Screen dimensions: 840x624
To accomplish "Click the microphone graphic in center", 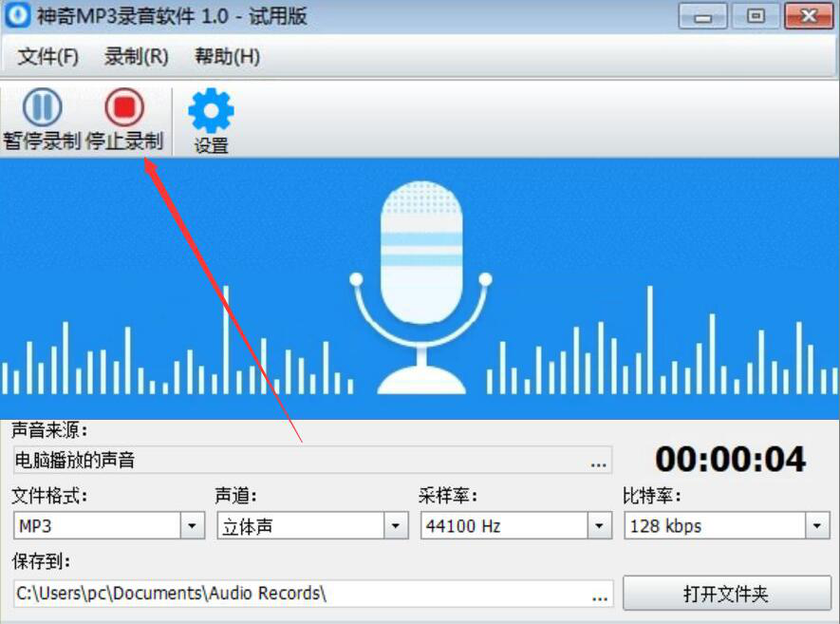I will click(421, 289).
